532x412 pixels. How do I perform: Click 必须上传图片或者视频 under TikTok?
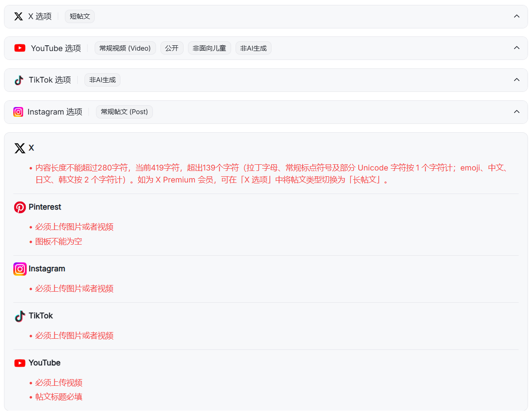pos(74,336)
